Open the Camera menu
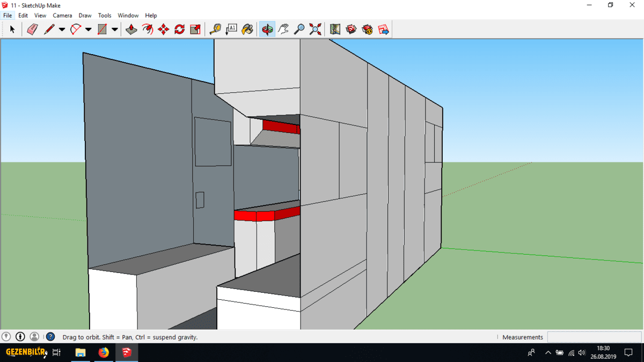The width and height of the screenshot is (644, 362). [x=62, y=16]
